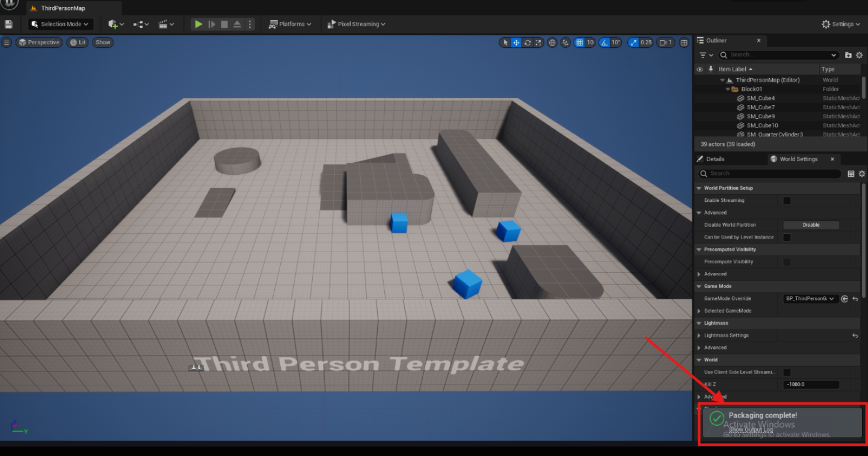Select the ThirdPersonMap tab

pyautogui.click(x=63, y=8)
